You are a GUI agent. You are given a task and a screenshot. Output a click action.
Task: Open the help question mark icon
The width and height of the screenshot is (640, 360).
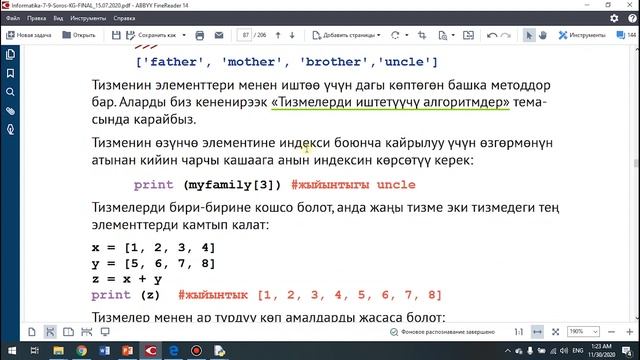click(x=633, y=18)
